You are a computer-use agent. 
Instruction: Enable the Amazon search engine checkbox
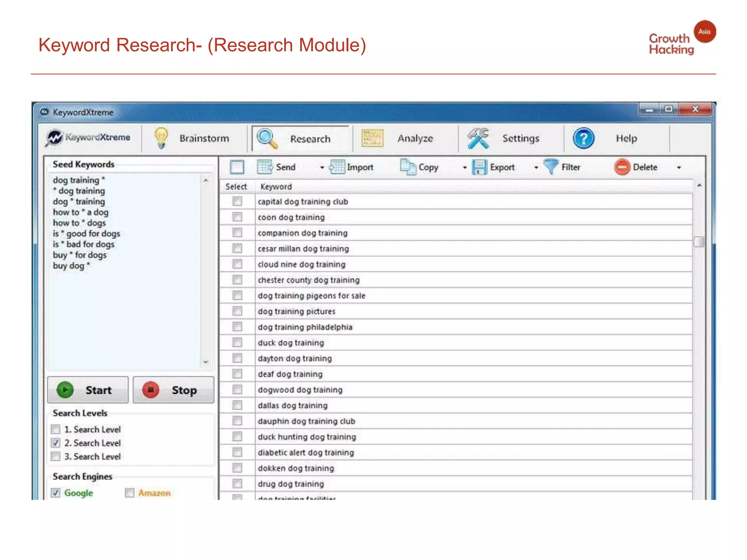tap(129, 493)
